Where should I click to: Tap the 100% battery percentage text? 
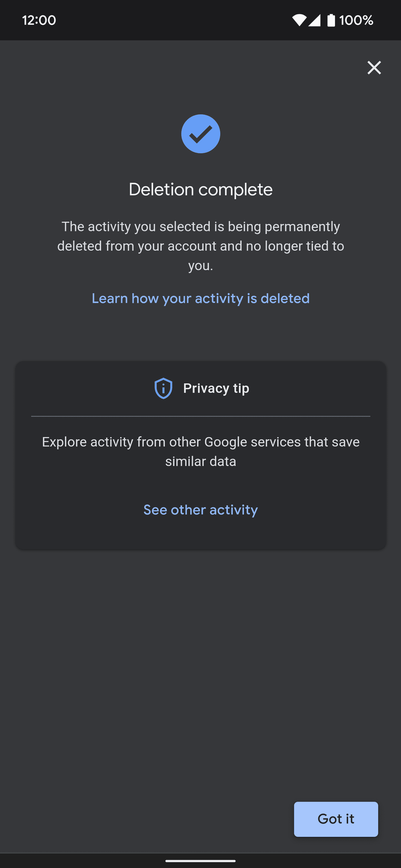coord(356,20)
